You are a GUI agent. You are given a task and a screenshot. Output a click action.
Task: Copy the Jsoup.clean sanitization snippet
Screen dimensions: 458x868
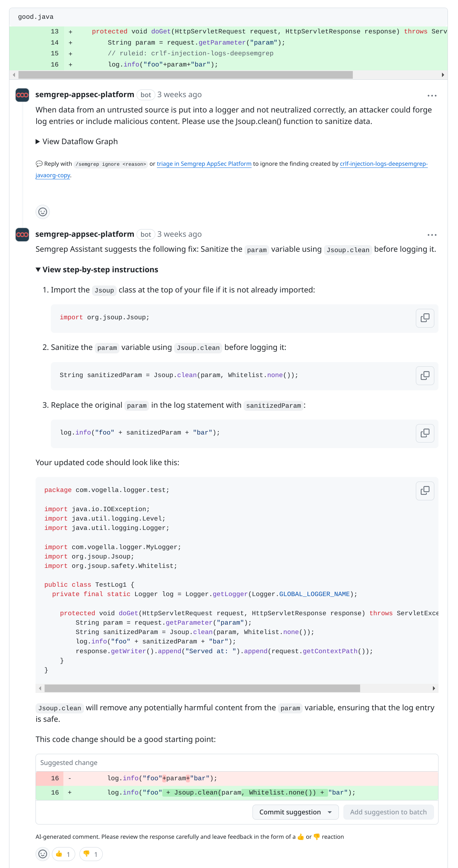tap(425, 376)
